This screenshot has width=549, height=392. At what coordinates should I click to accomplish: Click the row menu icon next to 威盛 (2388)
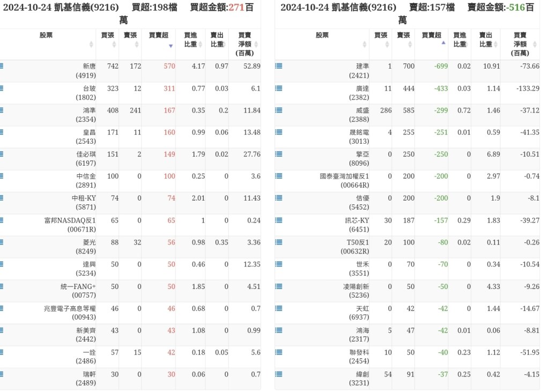279,110
